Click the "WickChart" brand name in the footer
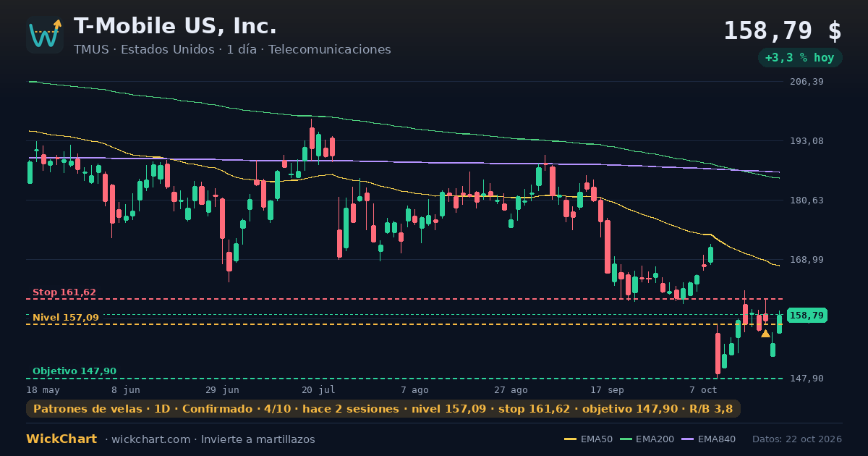The height and width of the screenshot is (456, 868). (x=61, y=439)
